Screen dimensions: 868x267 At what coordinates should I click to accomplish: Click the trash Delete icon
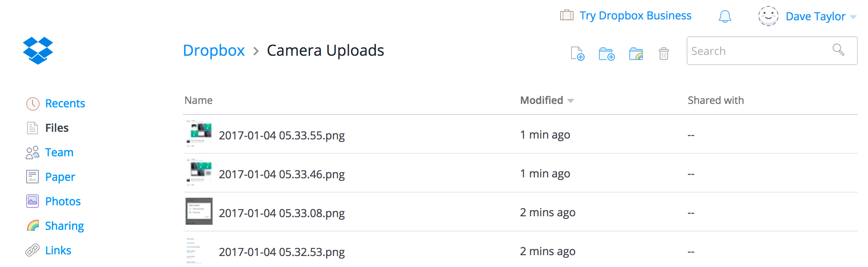click(663, 54)
